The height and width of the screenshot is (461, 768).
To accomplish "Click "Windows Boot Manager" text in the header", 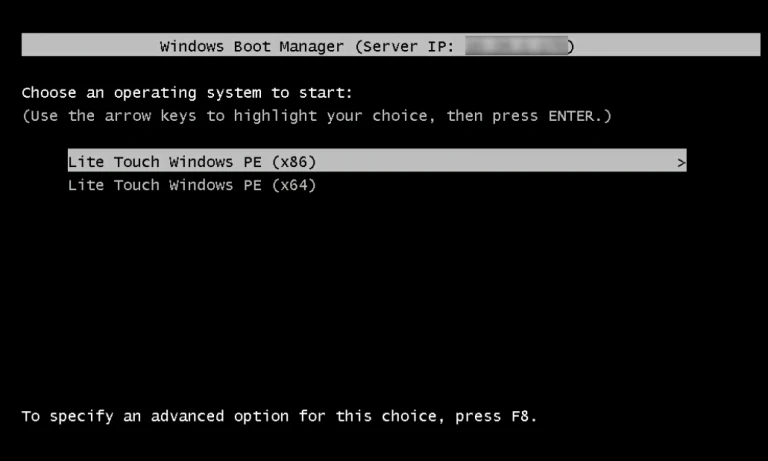I will tap(250, 46).
